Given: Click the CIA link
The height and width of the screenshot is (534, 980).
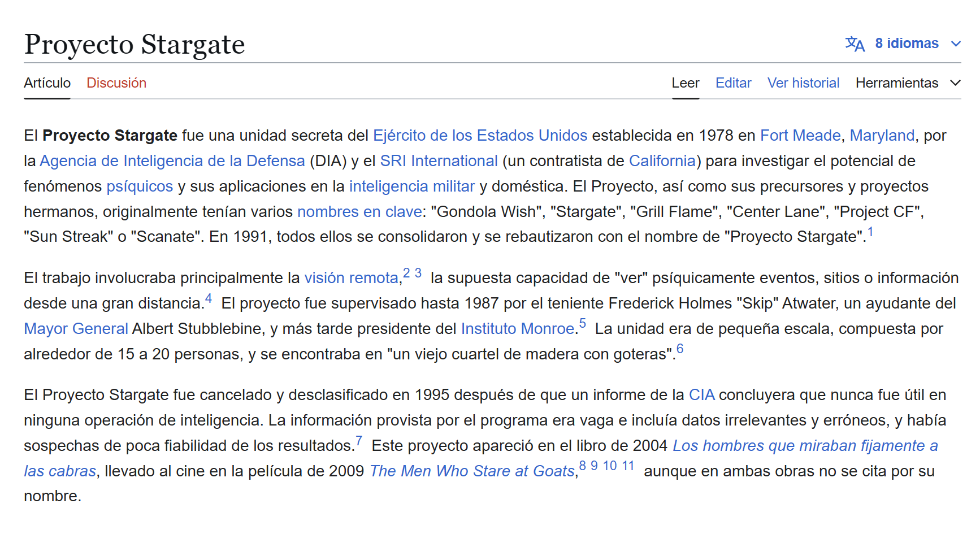Looking at the screenshot, I should tap(701, 395).
